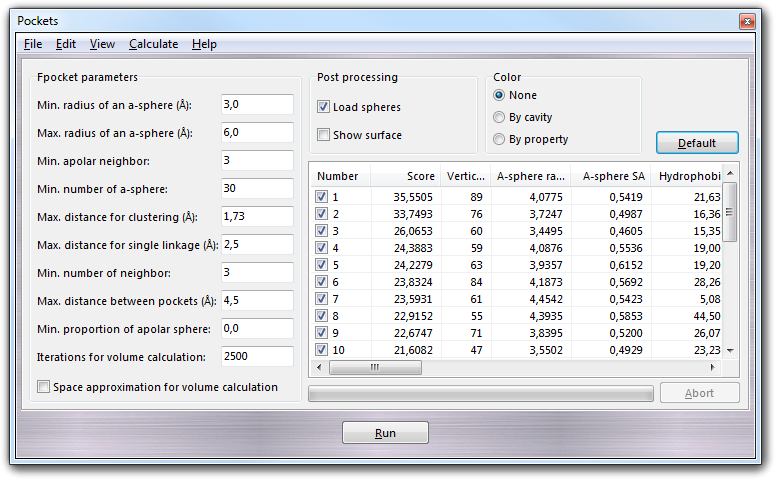Open the Calculate menu

(x=153, y=44)
